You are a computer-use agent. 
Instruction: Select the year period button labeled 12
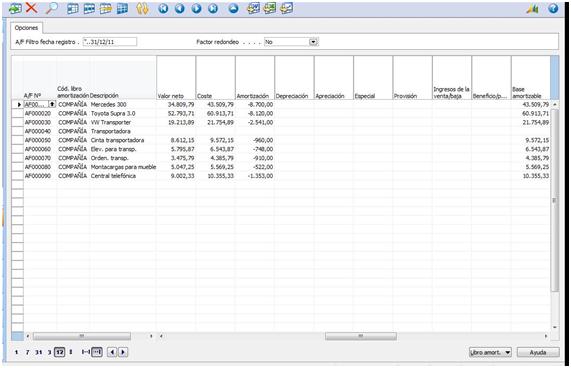tap(60, 352)
